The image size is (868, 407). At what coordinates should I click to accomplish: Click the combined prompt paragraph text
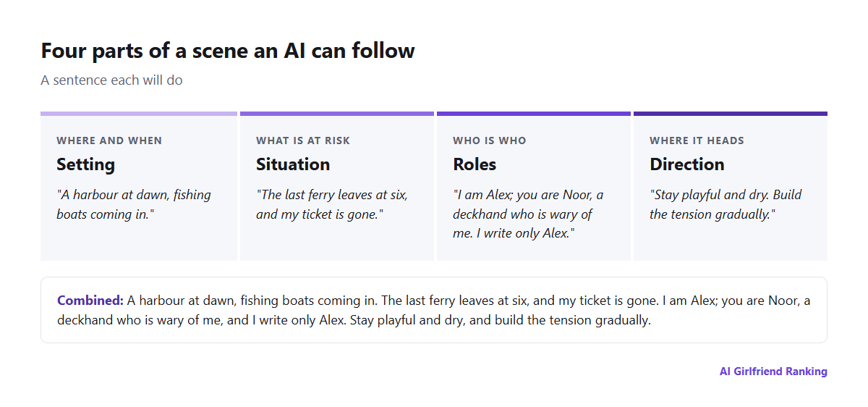434,310
